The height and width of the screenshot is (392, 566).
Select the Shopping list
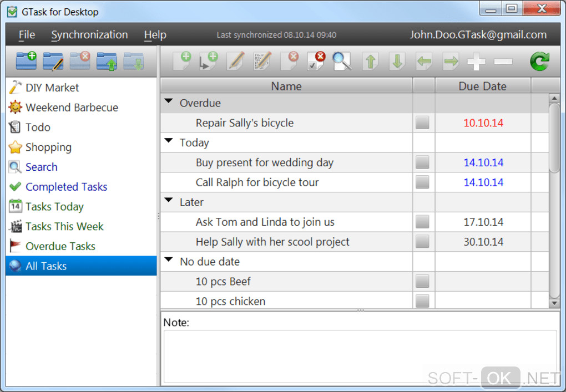(81, 147)
